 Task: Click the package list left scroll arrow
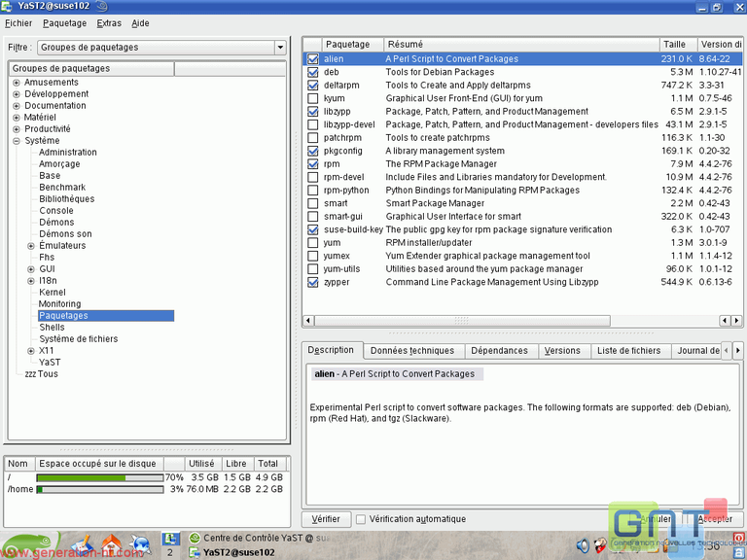click(308, 321)
